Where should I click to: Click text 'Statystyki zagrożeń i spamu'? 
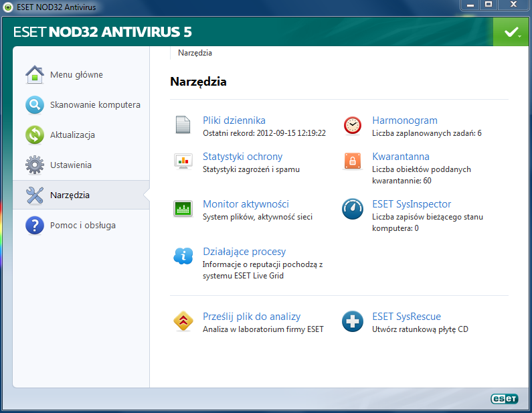click(x=251, y=169)
